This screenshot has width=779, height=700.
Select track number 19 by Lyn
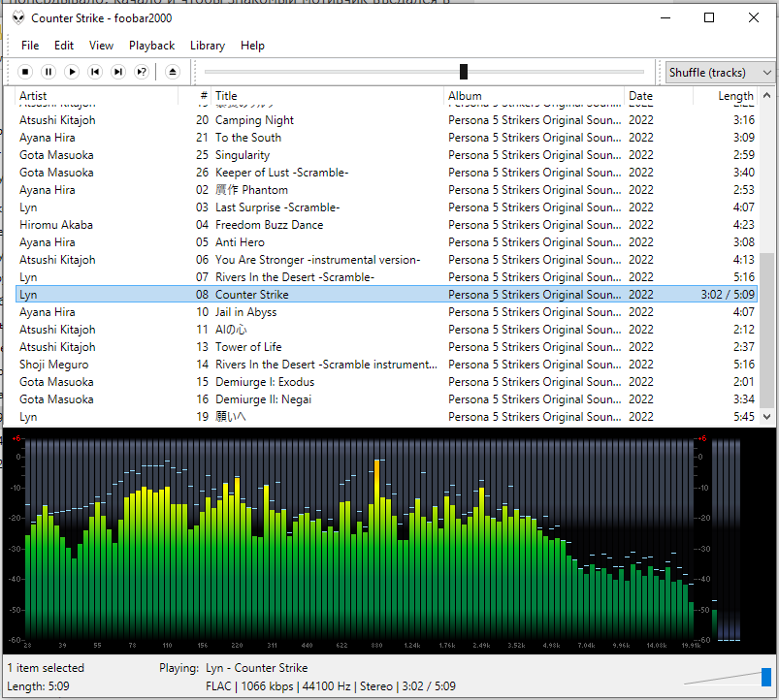pyautogui.click(x=386, y=417)
